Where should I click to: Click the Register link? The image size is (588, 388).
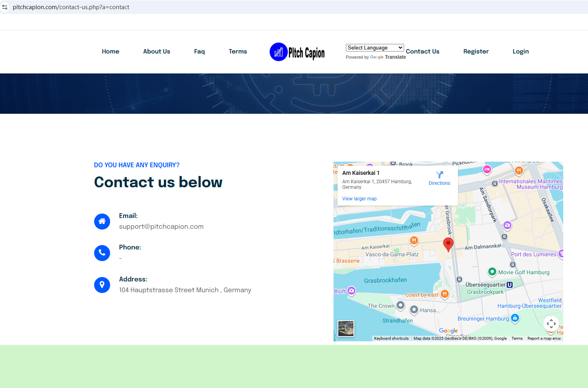(x=476, y=51)
